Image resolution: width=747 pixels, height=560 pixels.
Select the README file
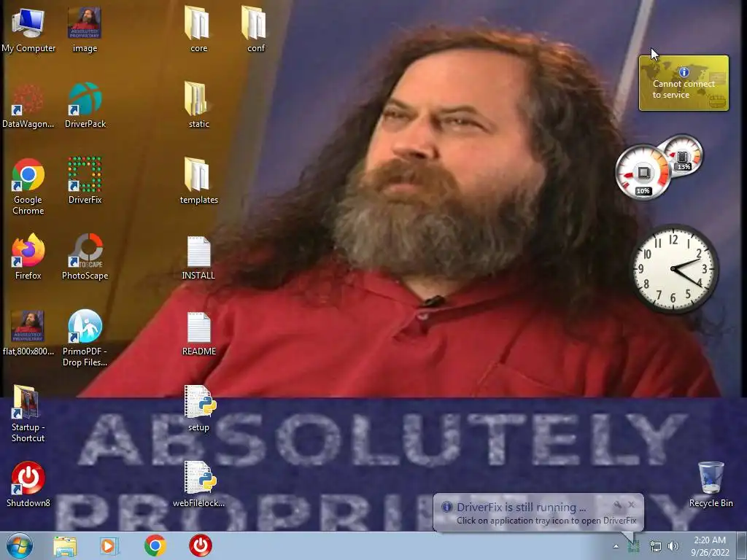198,332
